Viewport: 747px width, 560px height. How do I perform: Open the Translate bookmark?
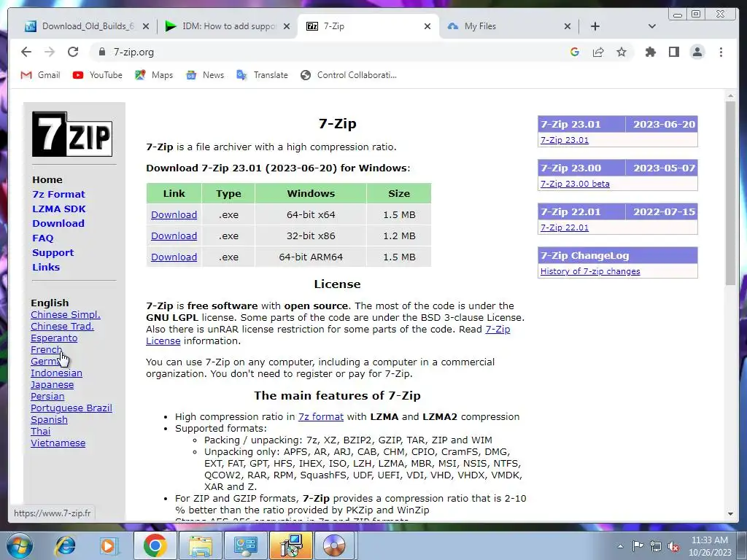tap(262, 75)
